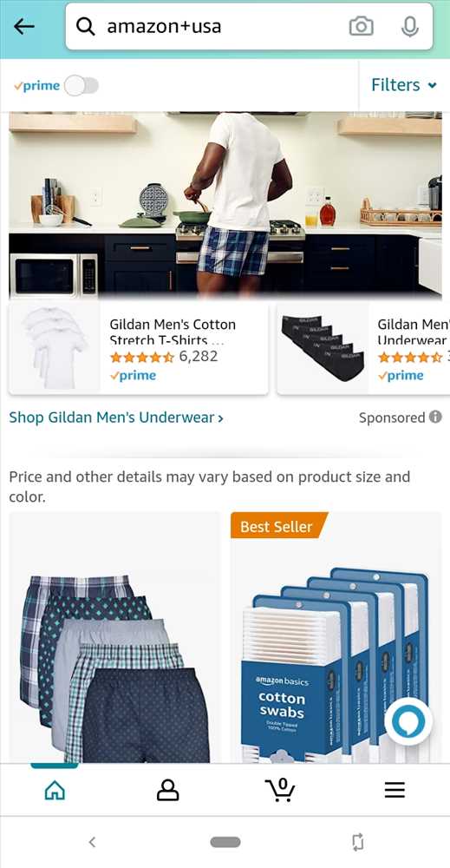Open the shopping cart icon

coord(280,789)
